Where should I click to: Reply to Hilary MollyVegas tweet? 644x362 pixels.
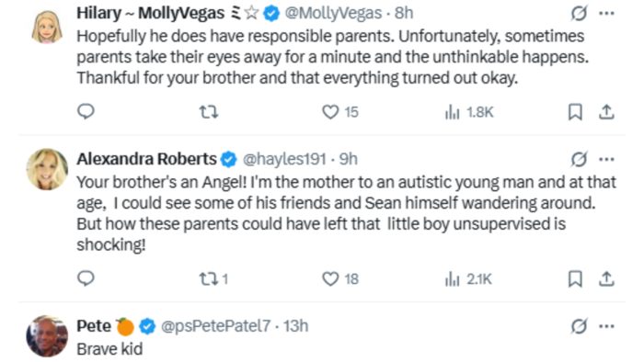coord(86,111)
